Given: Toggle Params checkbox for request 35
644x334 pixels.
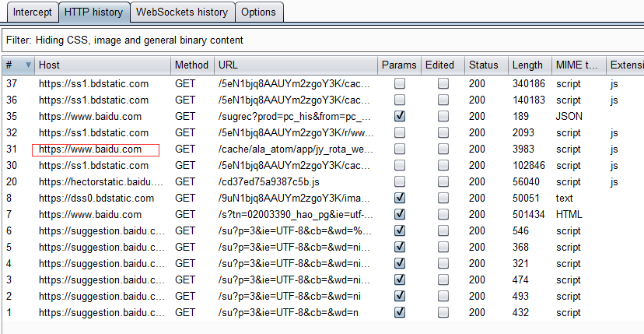Looking at the screenshot, I should pos(399,117).
